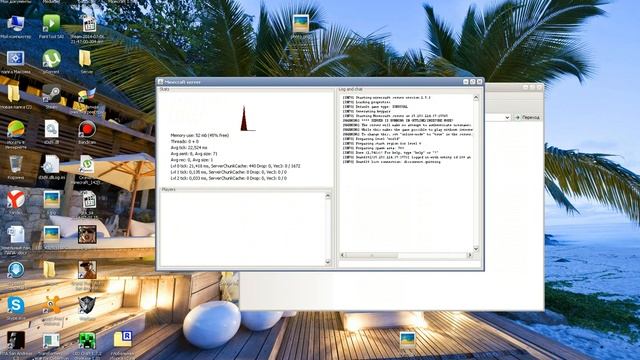Close the Minecraft server window

(x=479, y=82)
